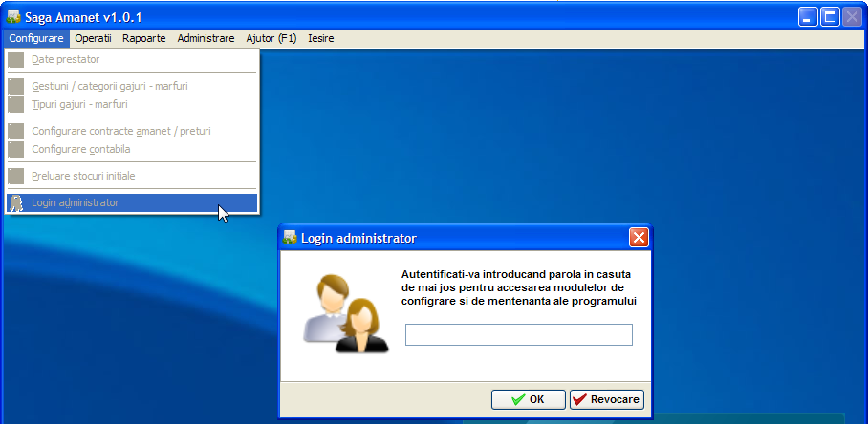Click the icon beside Configurare contracte amanet
Image resolution: width=868 pixels, height=424 pixels.
pyautogui.click(x=16, y=131)
